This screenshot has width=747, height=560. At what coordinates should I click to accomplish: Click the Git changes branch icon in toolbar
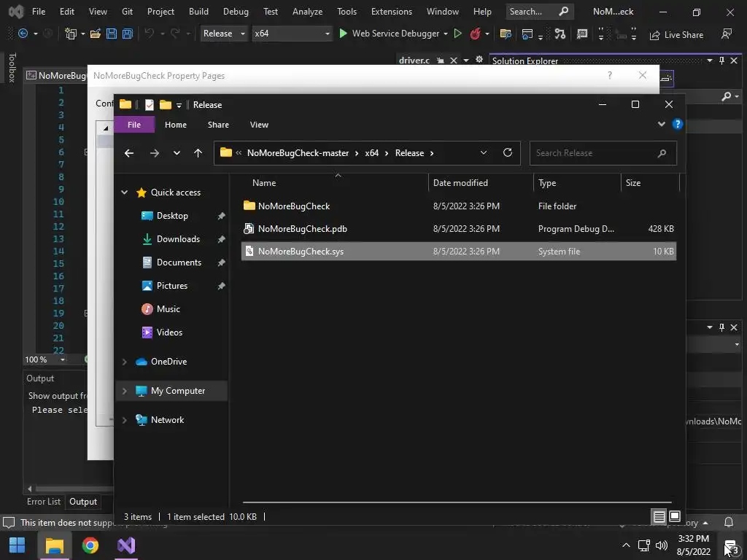[560, 34]
